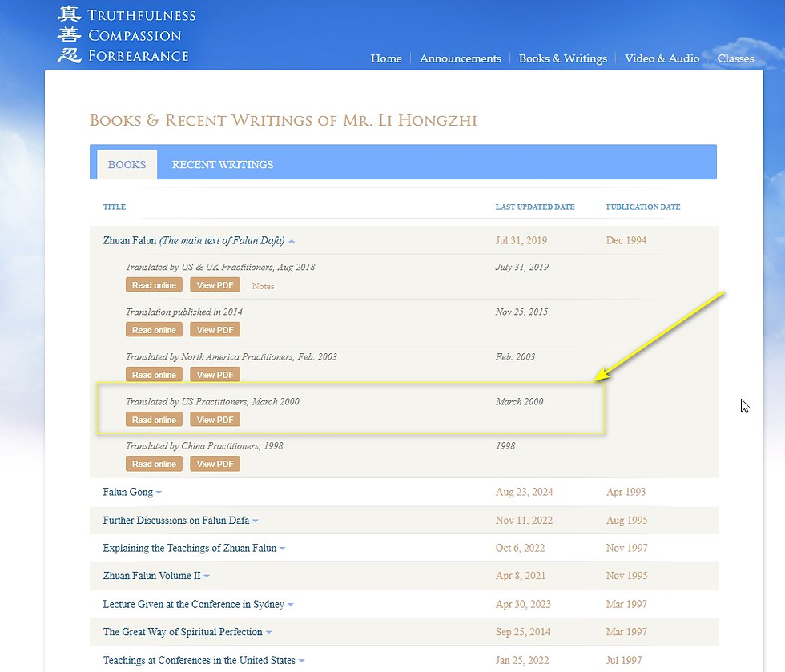Click the Oct 6, 2022 updated date
The width and height of the screenshot is (785, 672).
(x=520, y=548)
